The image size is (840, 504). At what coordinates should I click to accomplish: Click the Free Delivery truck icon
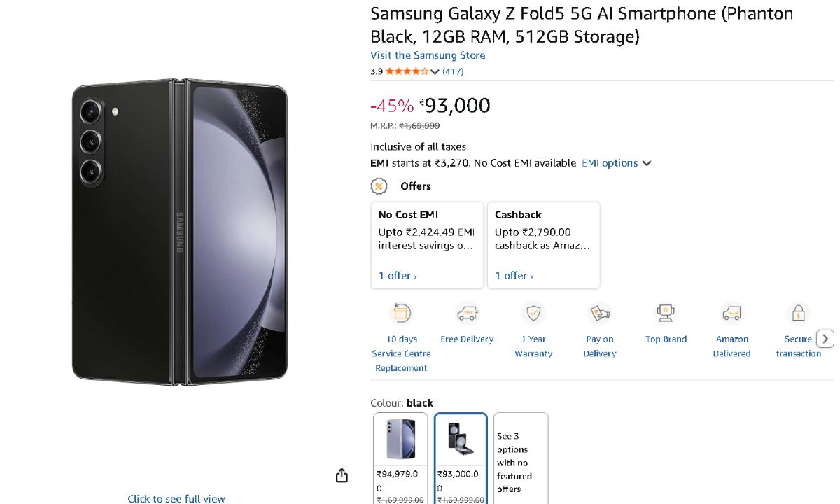(467, 313)
